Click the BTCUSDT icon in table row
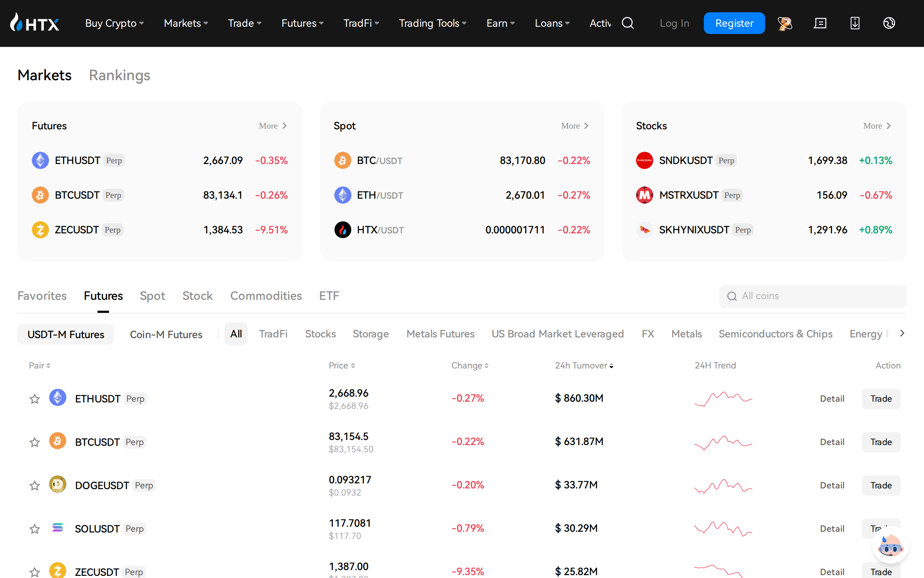This screenshot has height=578, width=924. coord(58,441)
